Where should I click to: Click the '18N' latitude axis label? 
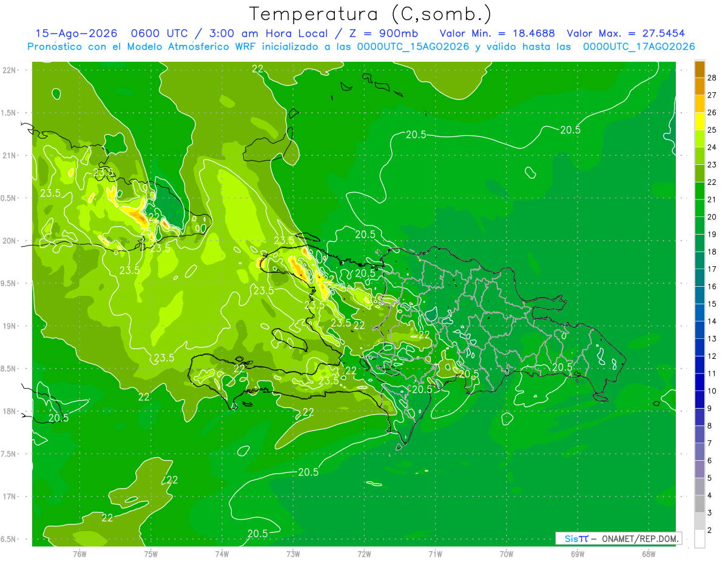(10, 411)
